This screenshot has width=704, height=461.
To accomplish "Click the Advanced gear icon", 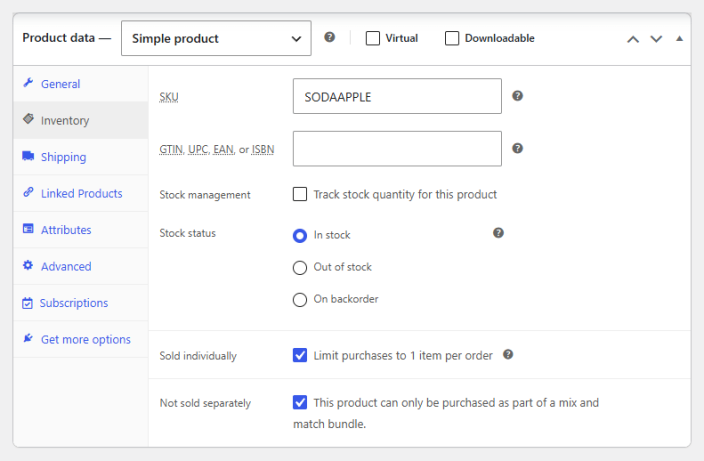I will [28, 265].
